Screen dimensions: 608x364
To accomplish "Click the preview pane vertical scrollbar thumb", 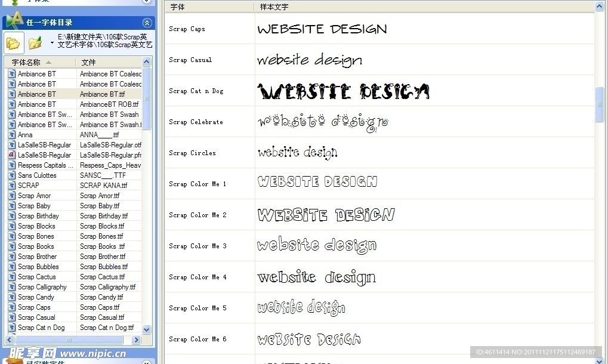I will tap(600, 104).
